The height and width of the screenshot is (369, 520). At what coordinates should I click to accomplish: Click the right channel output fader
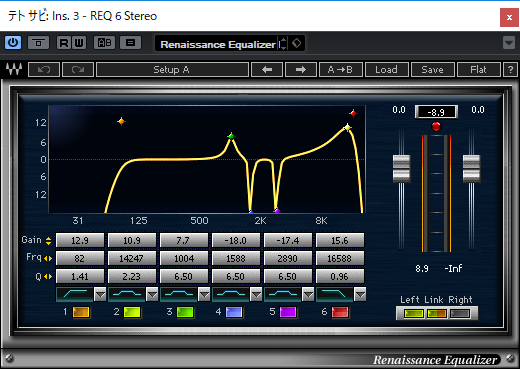pos(471,169)
